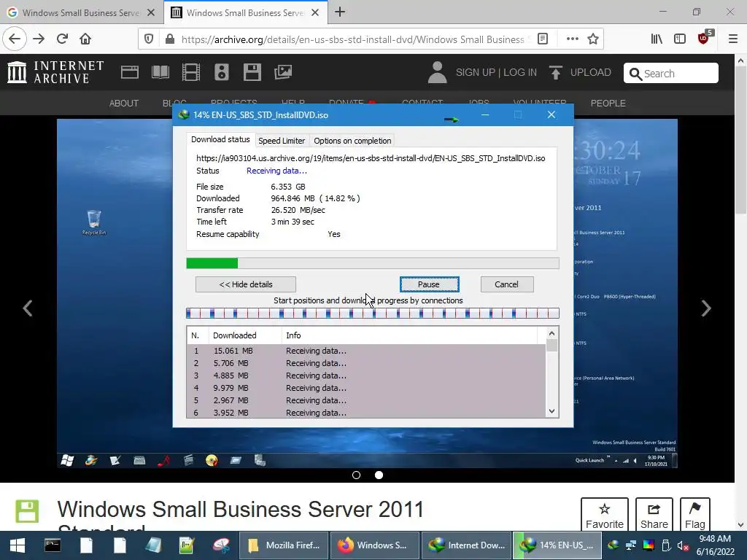747x560 pixels.
Task: Open the Internet Archive images icon
Action: [283, 72]
